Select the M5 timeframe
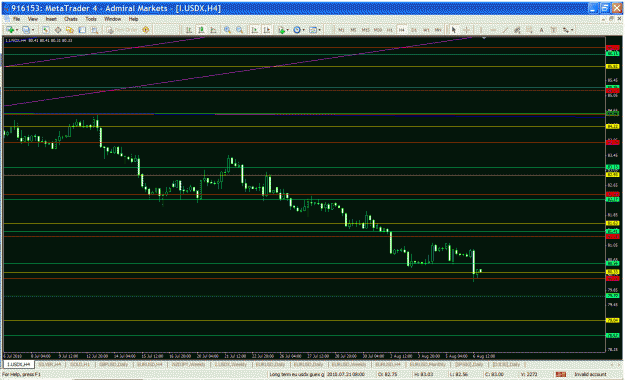This screenshot has height=380, width=625. point(353,30)
